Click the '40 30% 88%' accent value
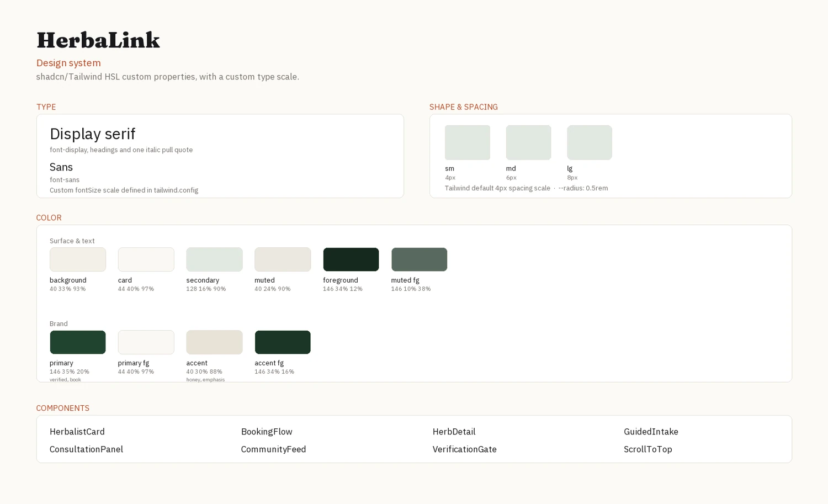The image size is (828, 504). [x=204, y=372]
